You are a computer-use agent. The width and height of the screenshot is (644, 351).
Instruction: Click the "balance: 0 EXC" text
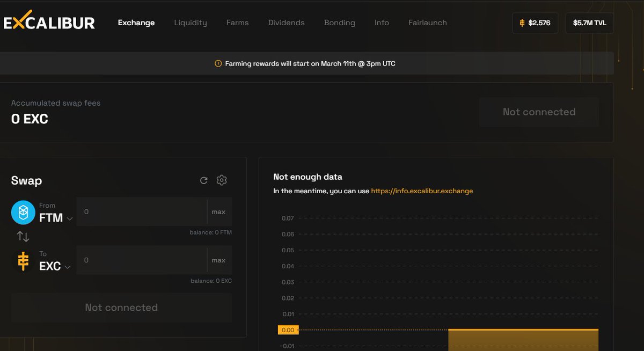click(x=211, y=281)
